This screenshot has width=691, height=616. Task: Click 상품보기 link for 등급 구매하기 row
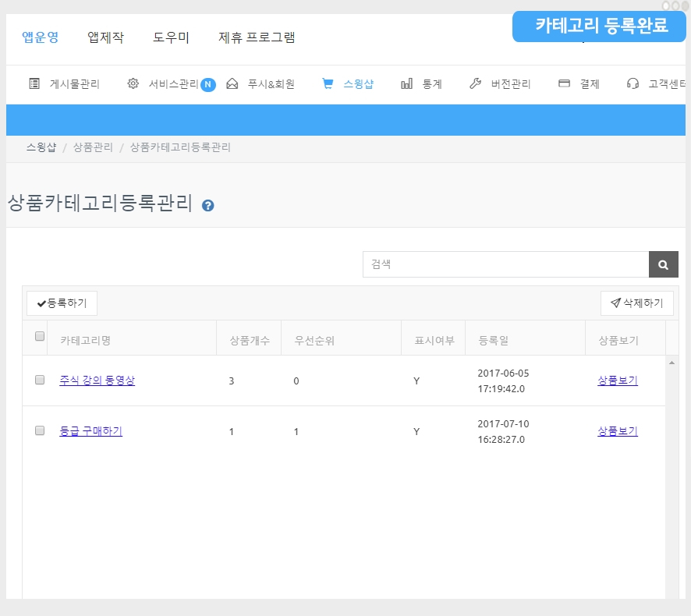tap(618, 431)
